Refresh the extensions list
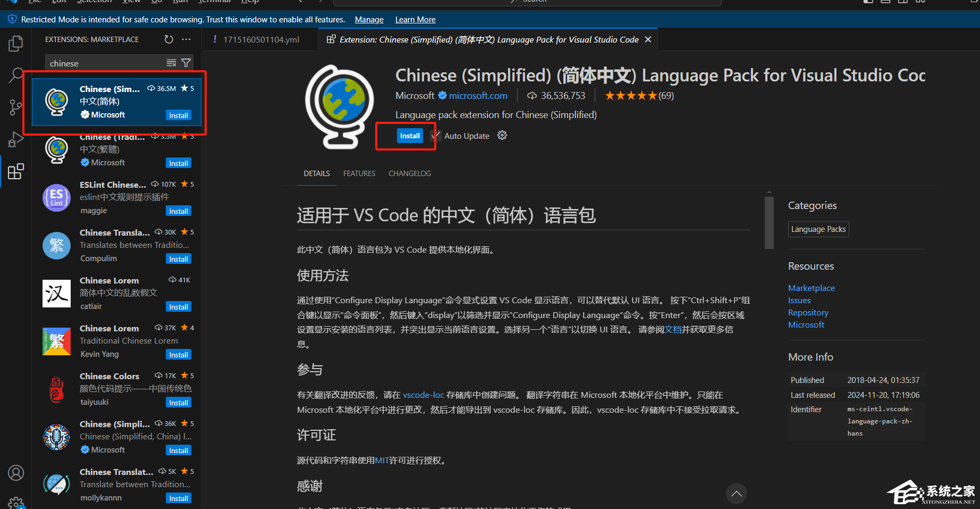980x509 pixels. point(168,39)
